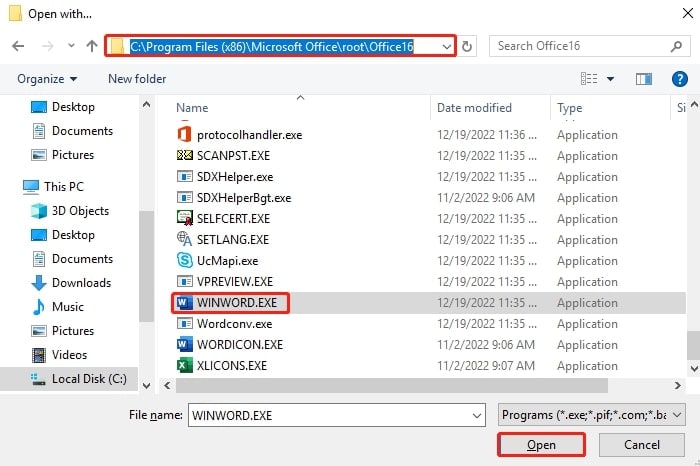The height and width of the screenshot is (466, 700).
Task: Select This PC in navigation pane
Action: pyautogui.click(x=54, y=187)
